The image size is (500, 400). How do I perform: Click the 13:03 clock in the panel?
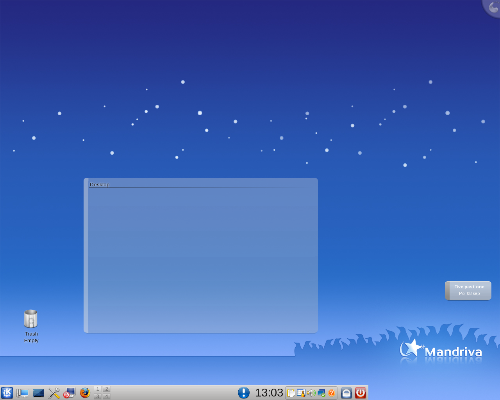tap(269, 393)
